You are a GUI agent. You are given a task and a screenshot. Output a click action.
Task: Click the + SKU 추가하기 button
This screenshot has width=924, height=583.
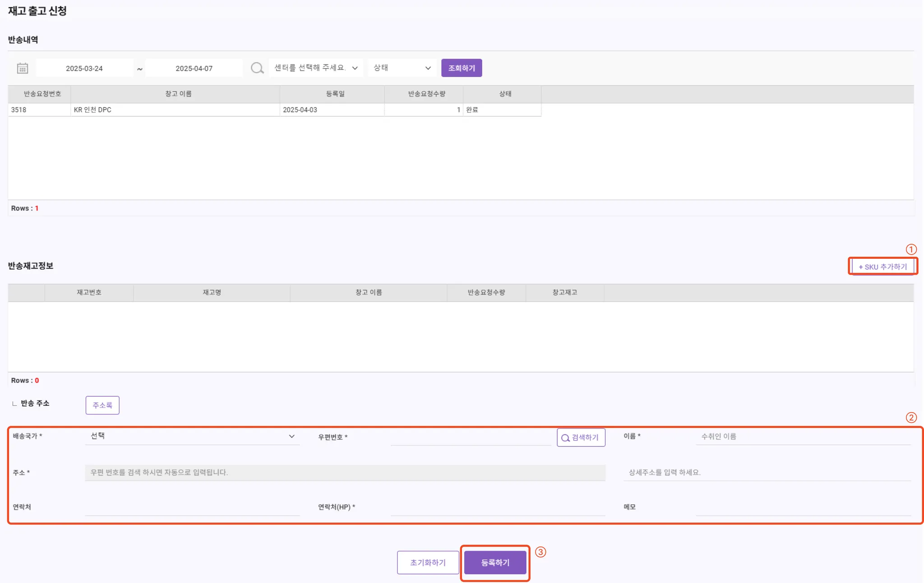(x=882, y=266)
